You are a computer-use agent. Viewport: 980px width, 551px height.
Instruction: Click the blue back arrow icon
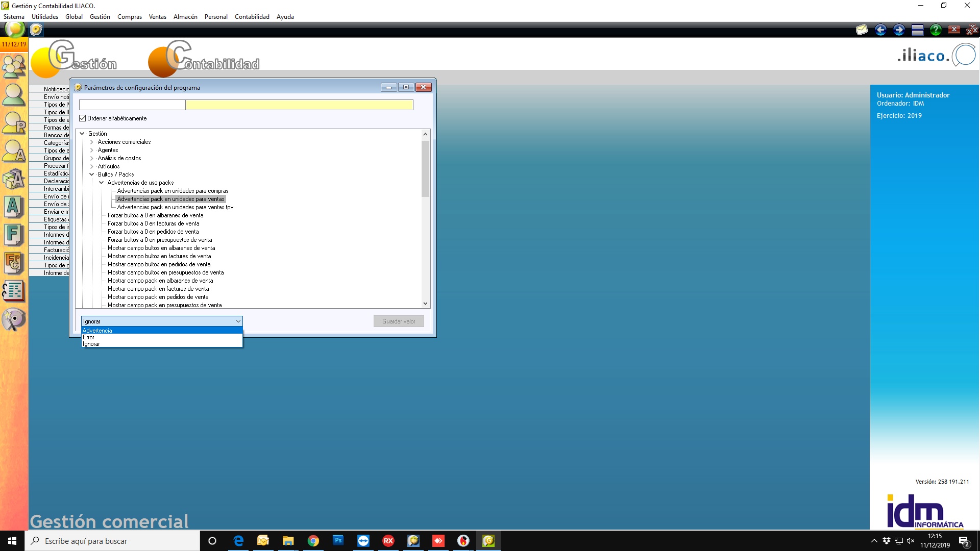click(x=880, y=30)
